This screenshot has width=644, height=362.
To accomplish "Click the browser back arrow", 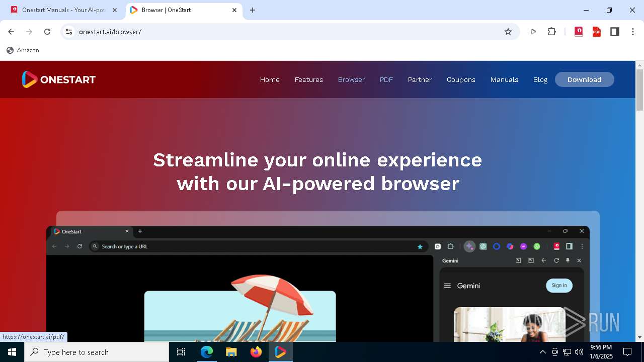I will point(11,32).
